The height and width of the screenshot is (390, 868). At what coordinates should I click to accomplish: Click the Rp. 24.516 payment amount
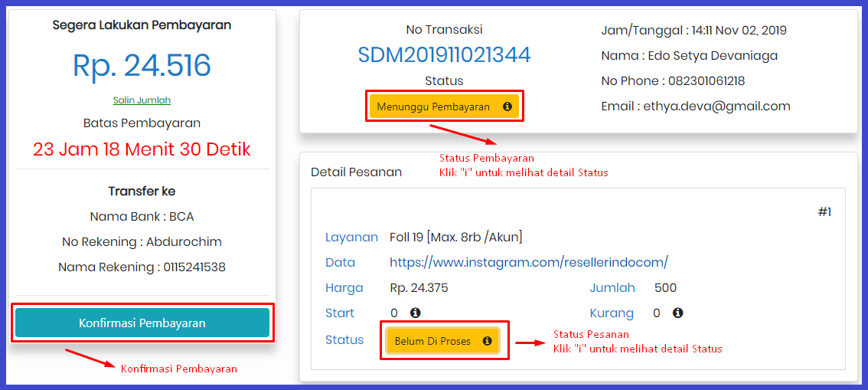[x=142, y=65]
